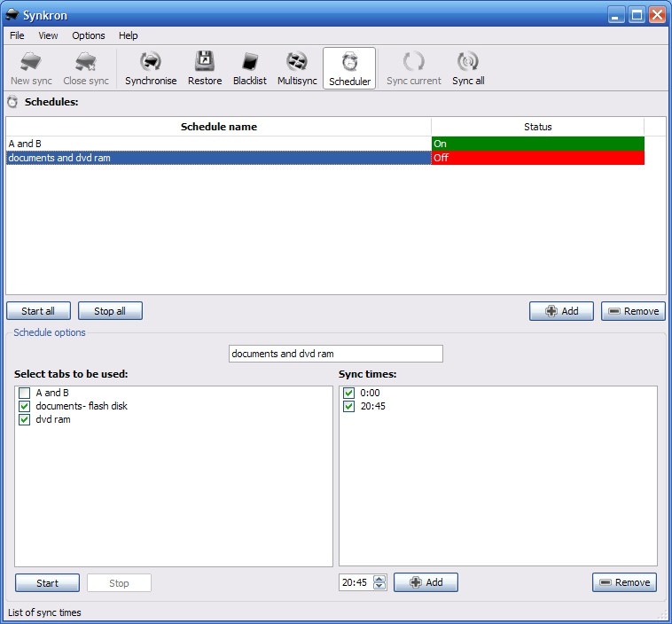Add a new schedule with Add button
672x624 pixels.
561,311
